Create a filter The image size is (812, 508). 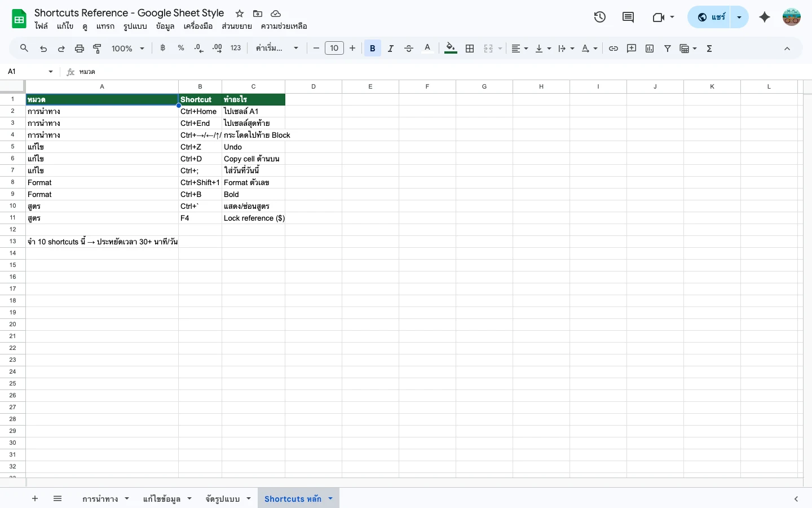point(668,49)
